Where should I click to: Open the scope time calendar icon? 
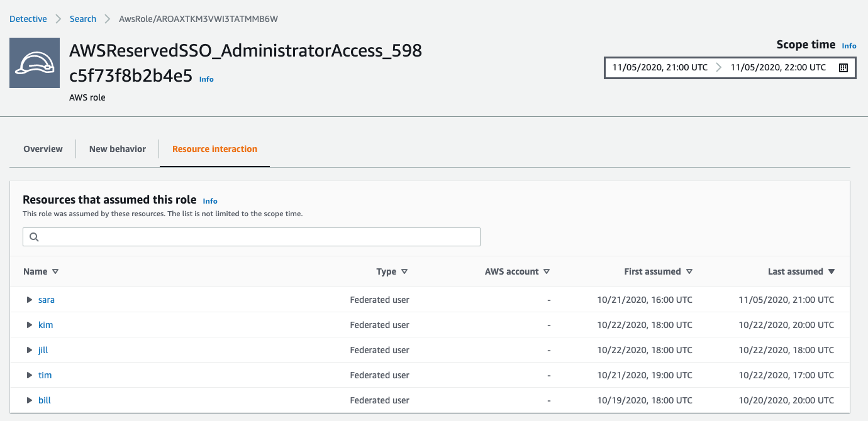coord(843,68)
